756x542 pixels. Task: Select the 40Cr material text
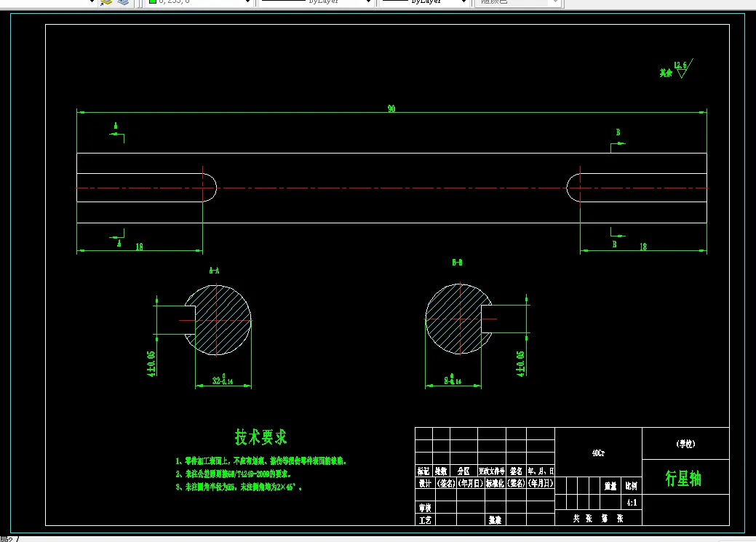(598, 453)
